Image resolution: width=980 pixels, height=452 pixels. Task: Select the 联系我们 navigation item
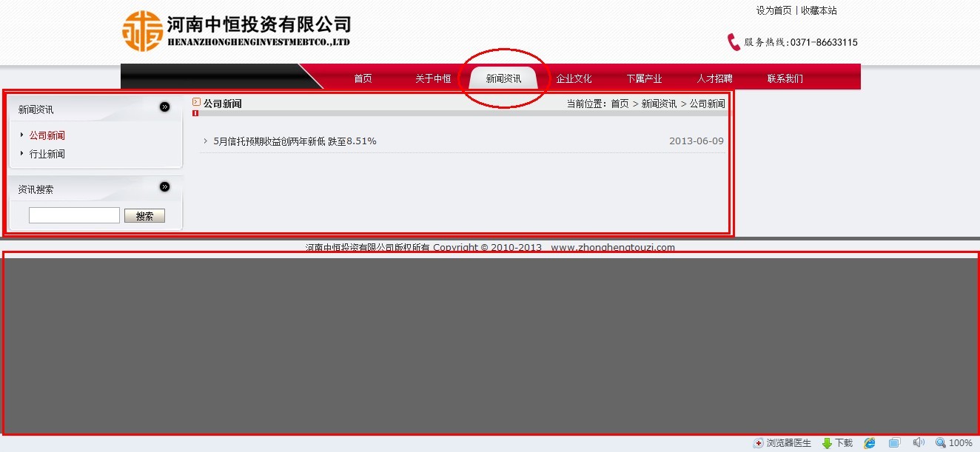coord(785,78)
